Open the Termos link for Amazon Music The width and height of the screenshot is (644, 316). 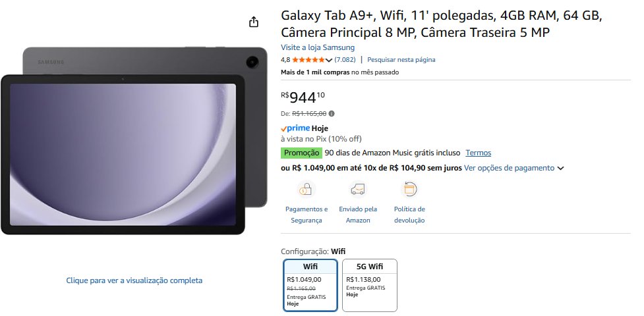478,153
